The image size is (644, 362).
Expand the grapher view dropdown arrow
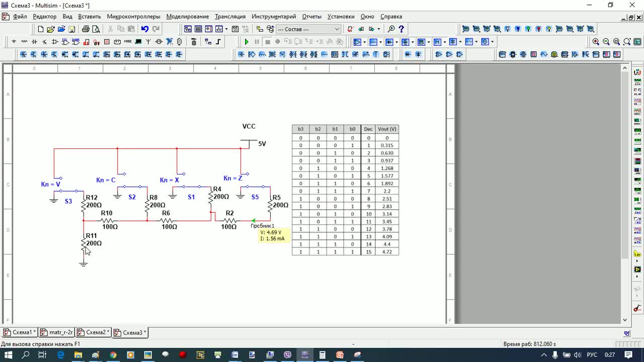[x=226, y=29]
